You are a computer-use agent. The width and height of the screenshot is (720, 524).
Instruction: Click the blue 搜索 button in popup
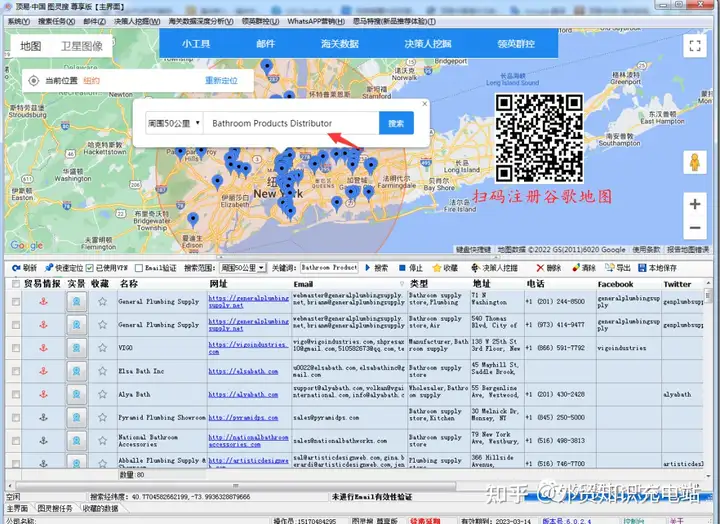pos(396,123)
